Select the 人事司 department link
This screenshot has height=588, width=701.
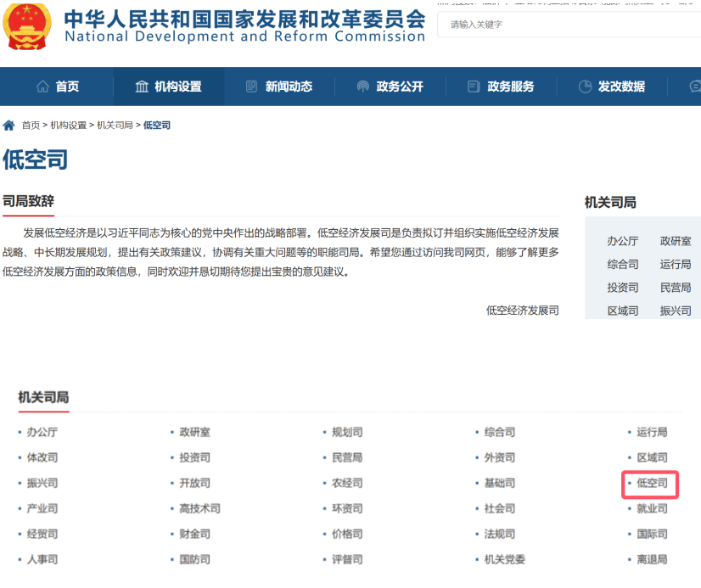click(x=42, y=559)
